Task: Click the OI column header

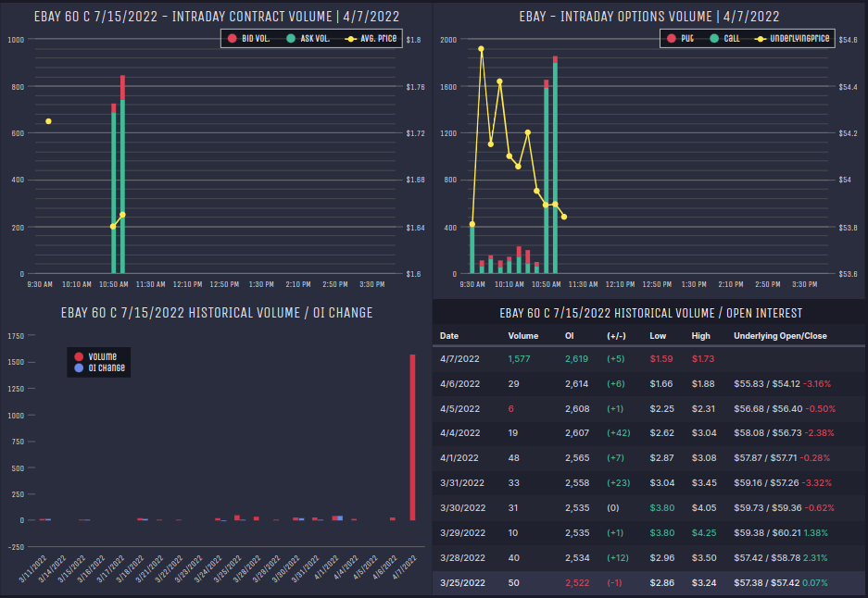Action: coord(569,336)
